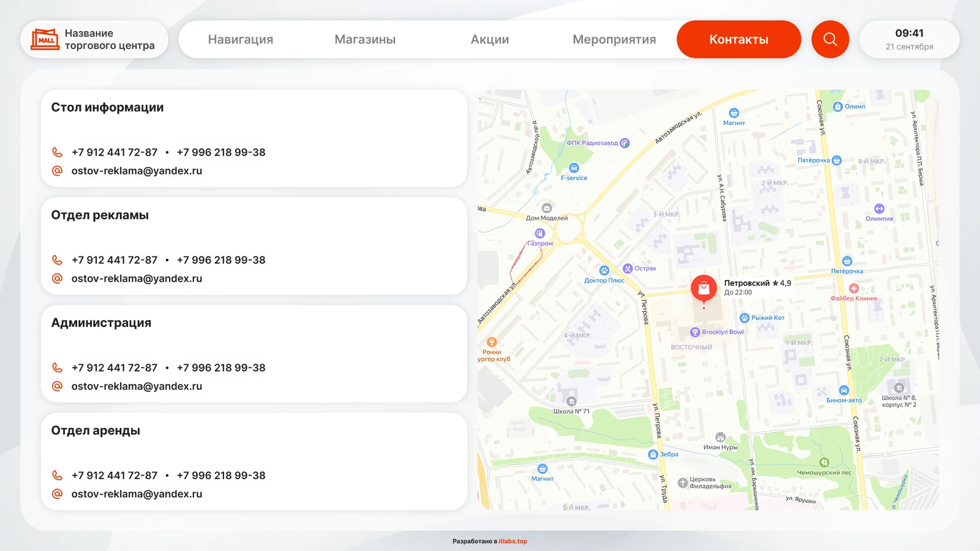This screenshot has height=551, width=980.
Task: Select the Файбер Клиник medical marker
Action: coord(854,288)
